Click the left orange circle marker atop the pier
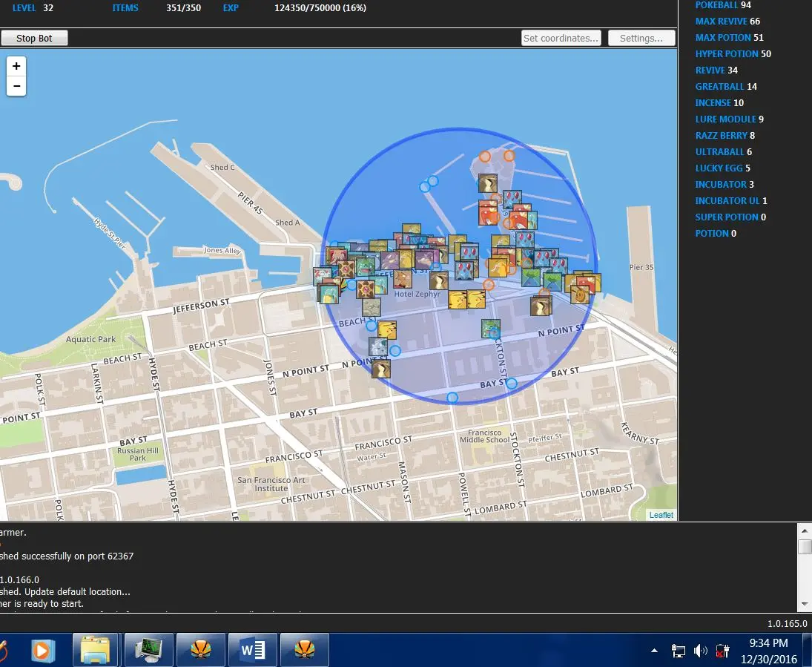The height and width of the screenshot is (667, 812). pyautogui.click(x=485, y=157)
